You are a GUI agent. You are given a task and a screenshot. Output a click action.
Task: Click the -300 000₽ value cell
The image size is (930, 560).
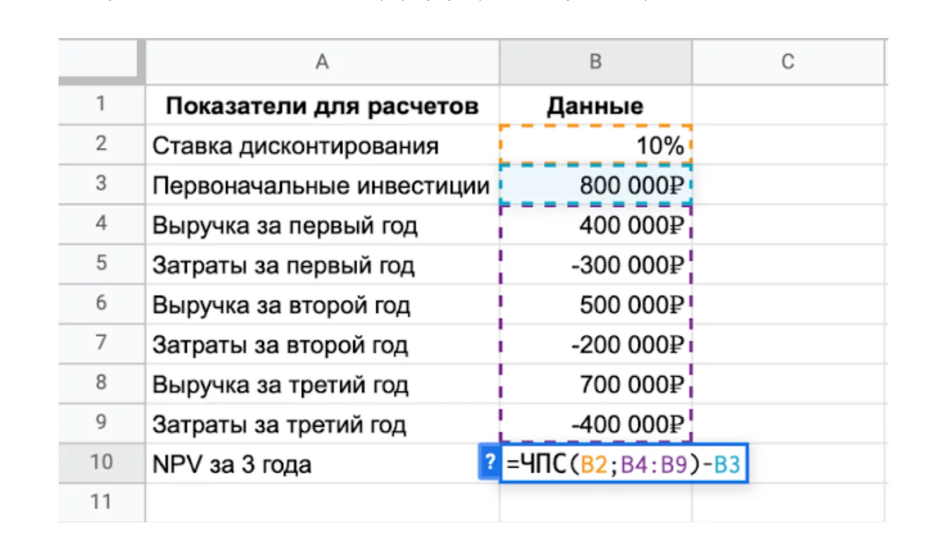click(x=596, y=264)
